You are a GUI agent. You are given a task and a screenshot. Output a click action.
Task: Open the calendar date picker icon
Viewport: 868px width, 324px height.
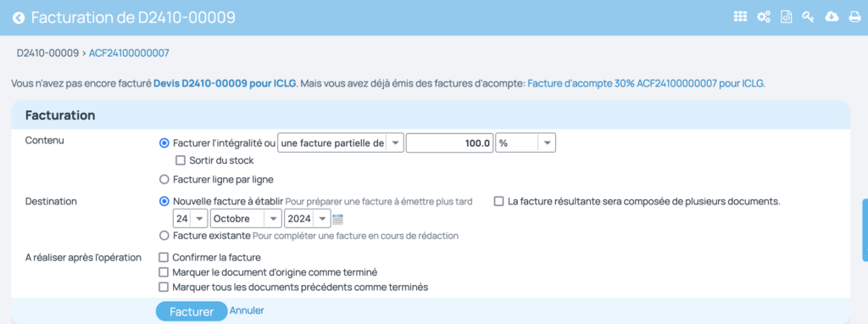337,220
